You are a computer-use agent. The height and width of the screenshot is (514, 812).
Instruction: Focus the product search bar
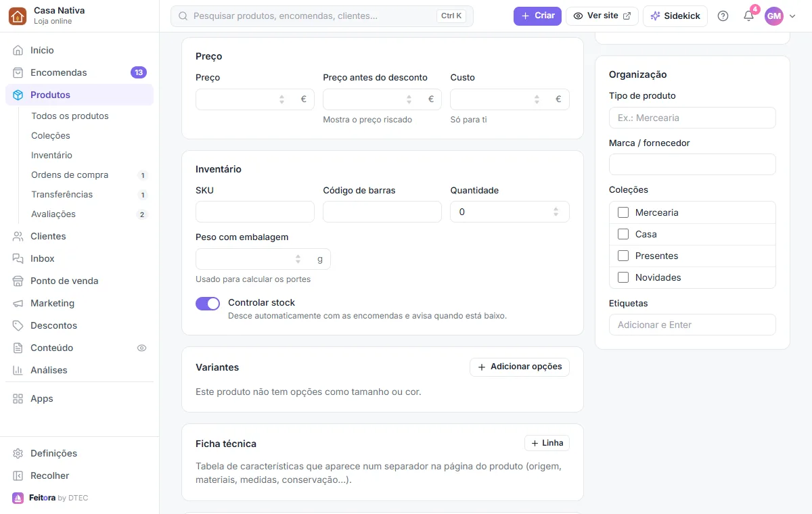coord(322,16)
